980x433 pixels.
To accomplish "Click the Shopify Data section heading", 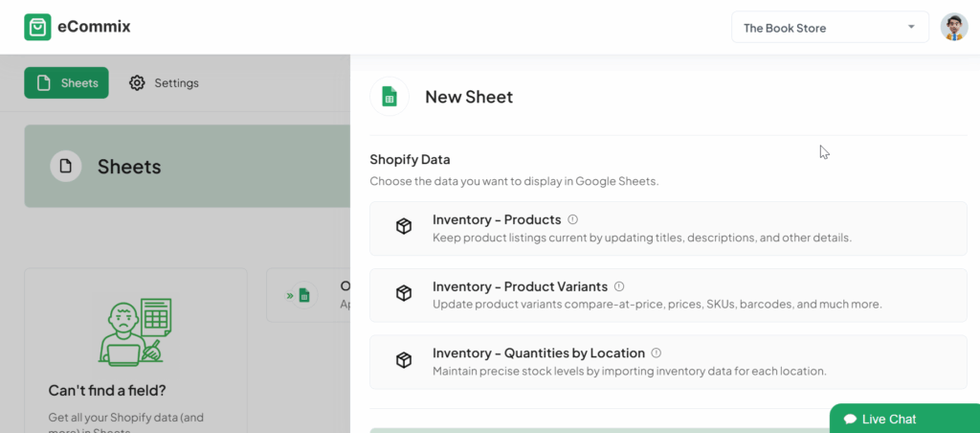I will coord(410,159).
